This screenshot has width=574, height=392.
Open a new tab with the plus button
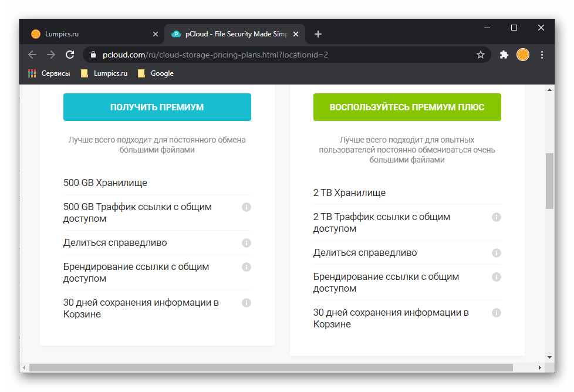tap(318, 34)
